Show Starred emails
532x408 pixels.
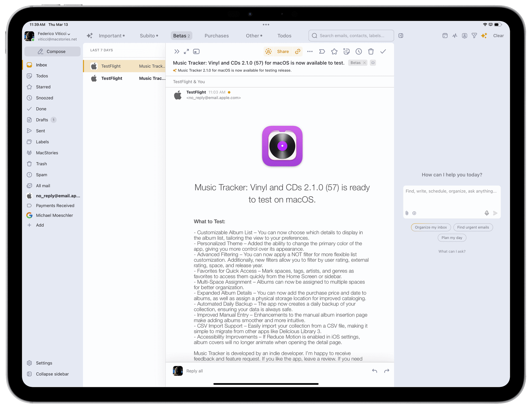tap(52, 87)
